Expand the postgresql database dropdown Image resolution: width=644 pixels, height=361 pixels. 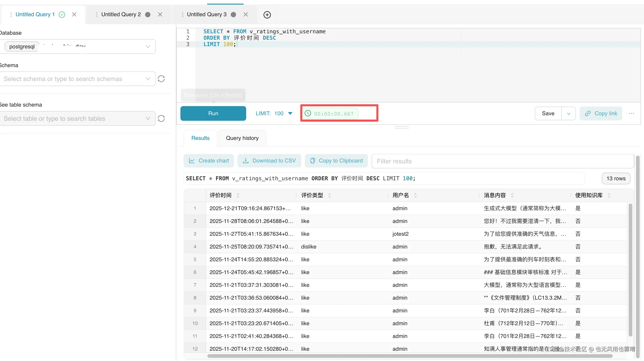(x=148, y=47)
